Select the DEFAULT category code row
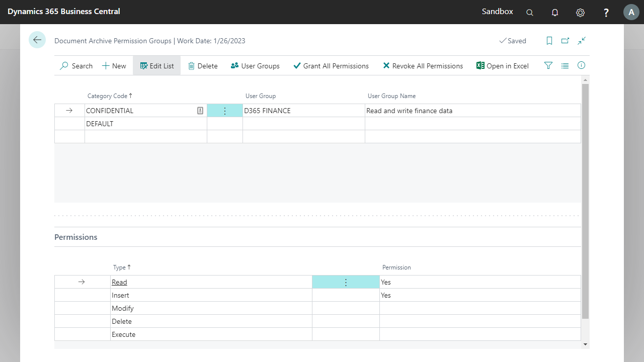 click(x=100, y=124)
